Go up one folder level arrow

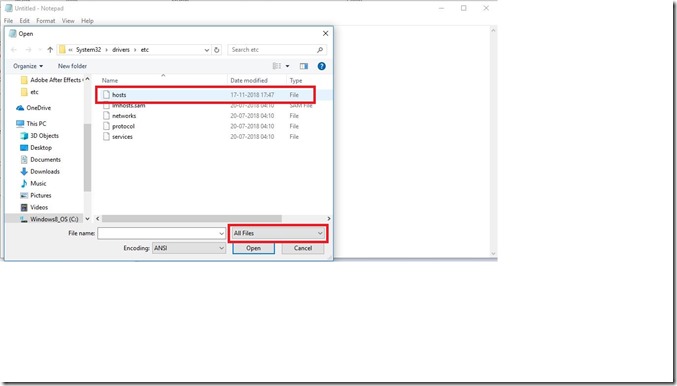(x=50, y=50)
